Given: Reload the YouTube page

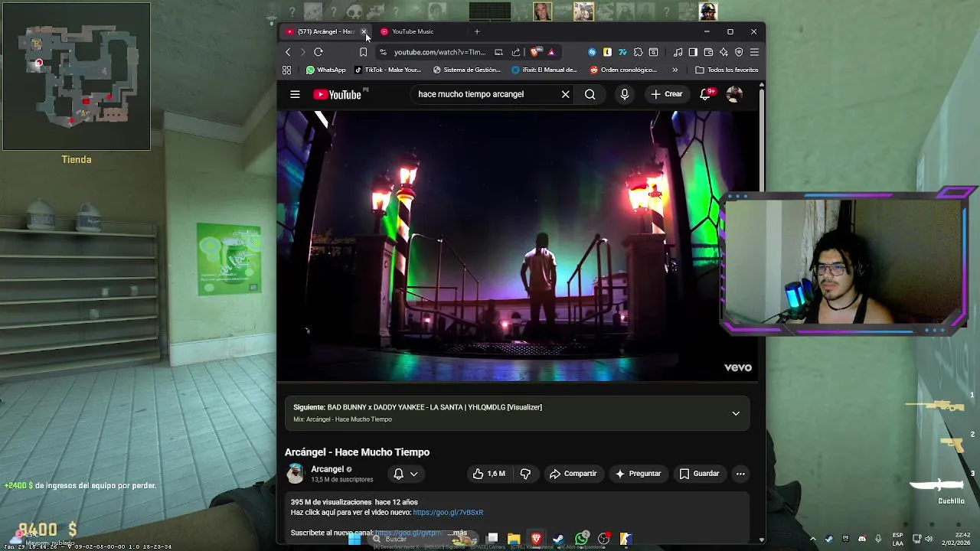Looking at the screenshot, I should coord(318,52).
